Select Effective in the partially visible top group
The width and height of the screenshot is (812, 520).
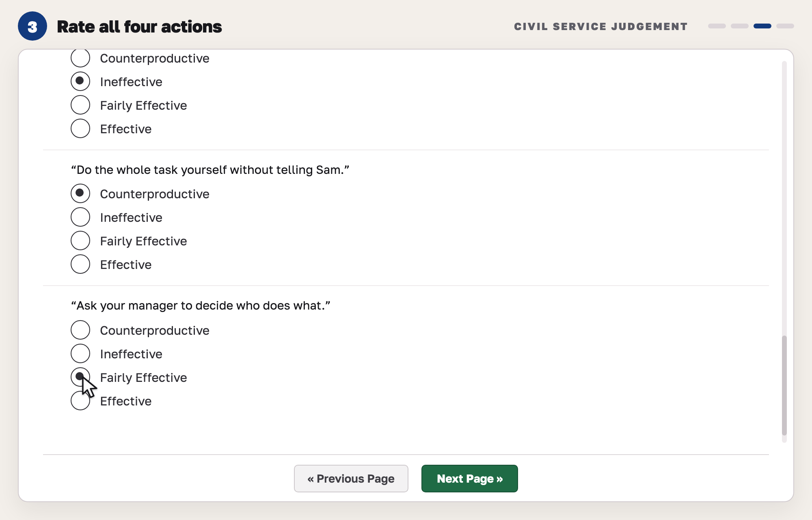pyautogui.click(x=80, y=129)
